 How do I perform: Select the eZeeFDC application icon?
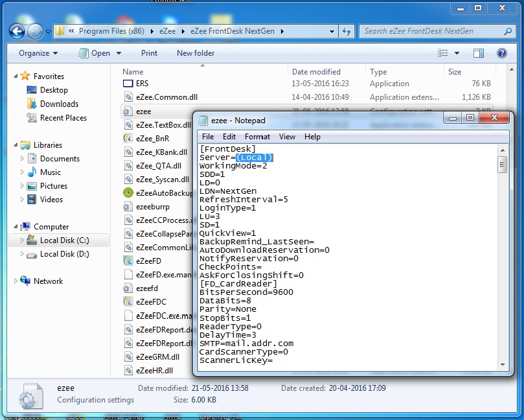[128, 301]
